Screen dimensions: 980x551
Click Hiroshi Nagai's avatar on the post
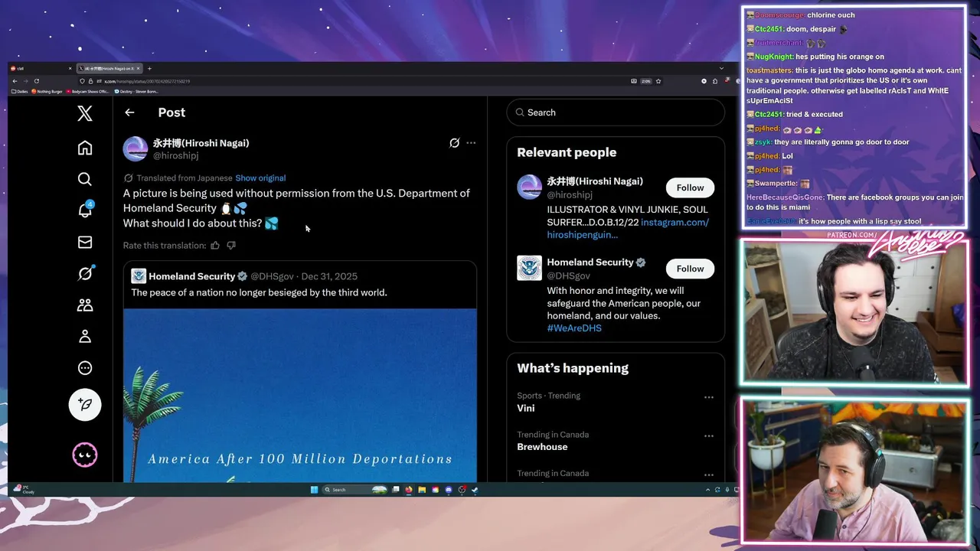click(136, 148)
